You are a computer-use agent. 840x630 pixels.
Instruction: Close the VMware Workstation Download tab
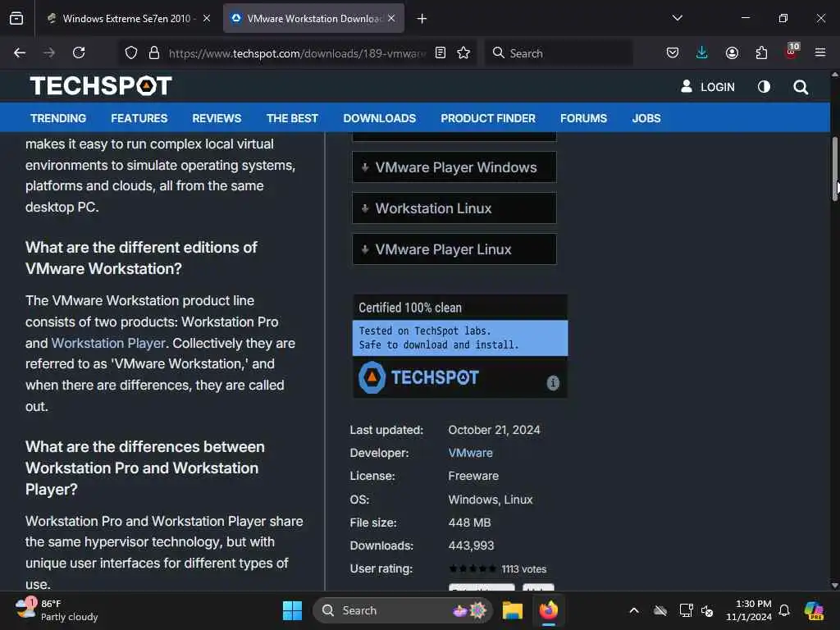pyautogui.click(x=391, y=18)
